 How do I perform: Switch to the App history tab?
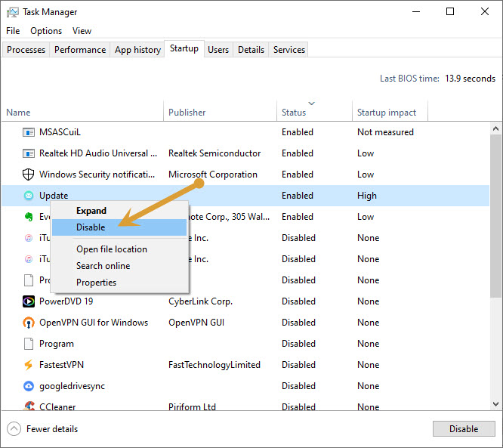click(137, 50)
